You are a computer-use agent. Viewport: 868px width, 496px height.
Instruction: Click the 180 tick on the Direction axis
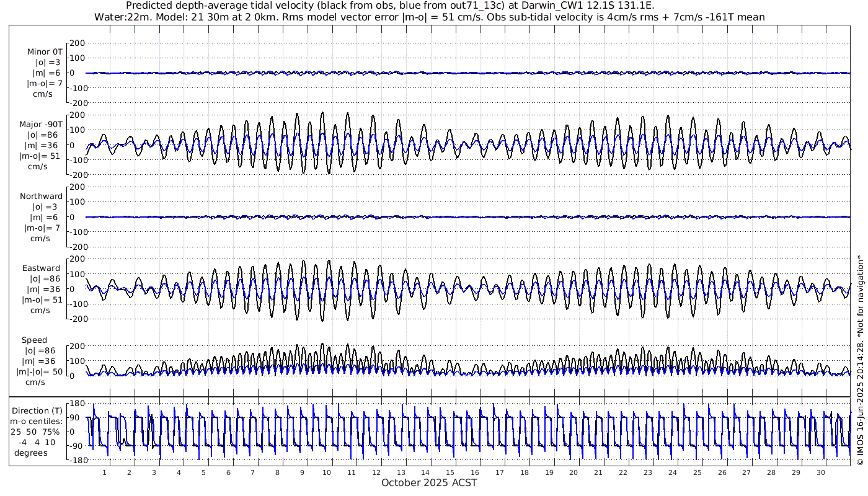[76, 404]
